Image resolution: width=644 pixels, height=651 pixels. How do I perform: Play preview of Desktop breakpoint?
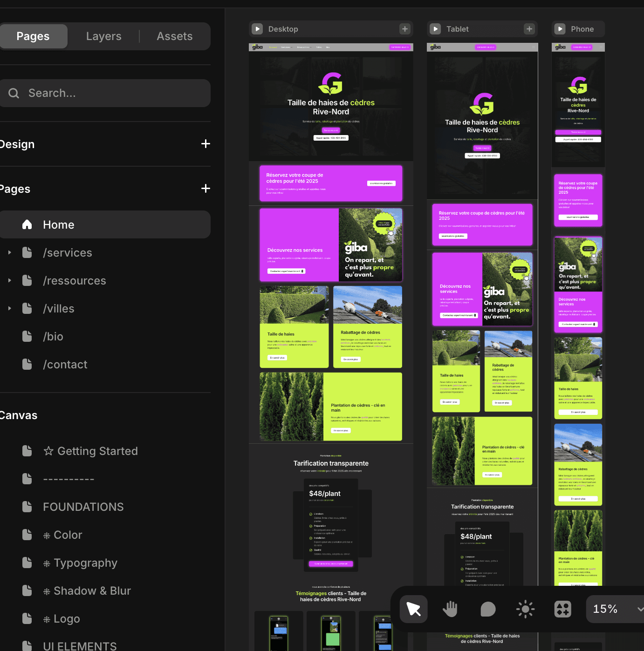tap(257, 29)
